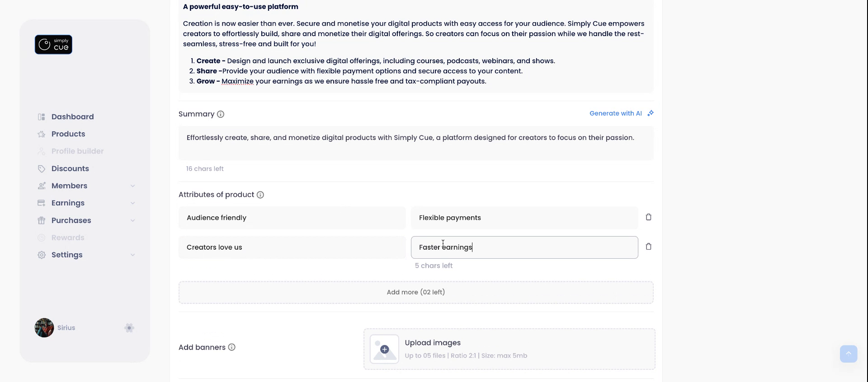Click the Add banners info icon
868x382 pixels.
pos(232,347)
